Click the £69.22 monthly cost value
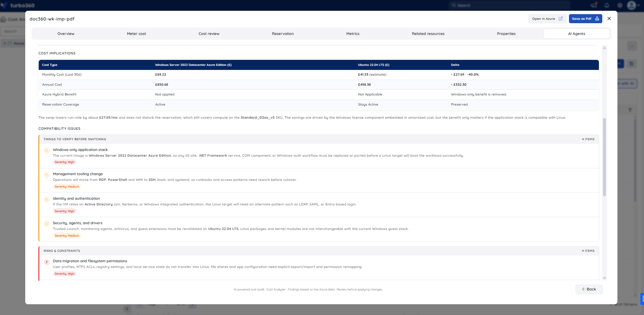This screenshot has height=315, width=644. coord(160,75)
